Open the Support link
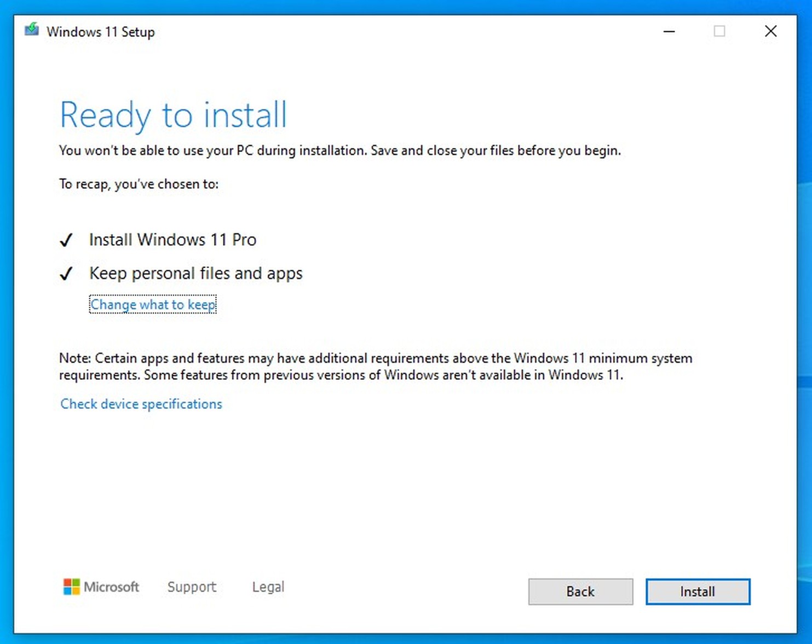Screen dimensions: 812x644 coord(192,587)
